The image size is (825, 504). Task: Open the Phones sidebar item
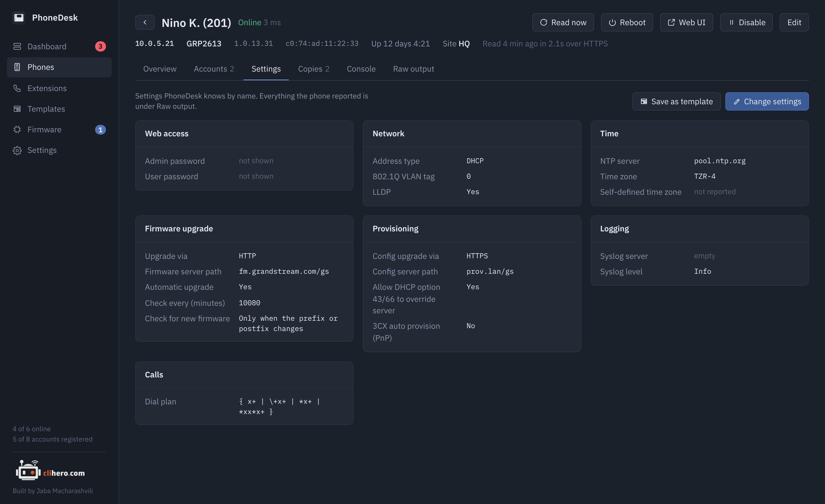coord(59,67)
